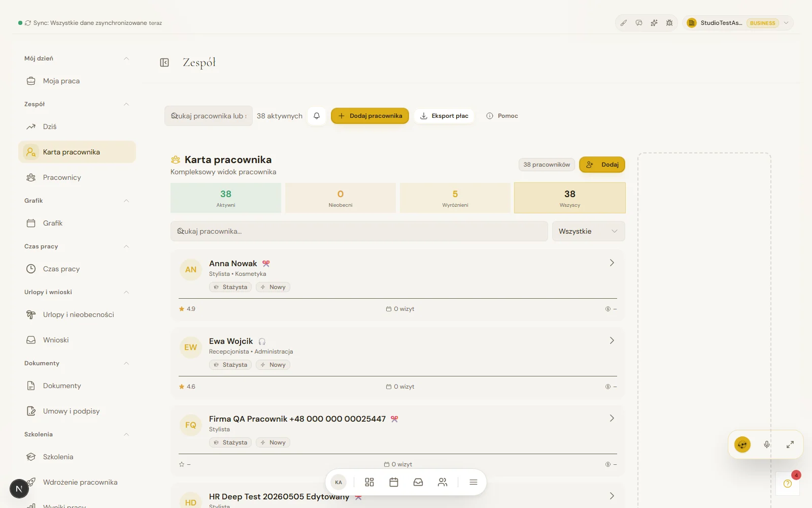This screenshot has height=508, width=812.
Task: Collapse the Zespół sidebar section
Action: [126, 104]
